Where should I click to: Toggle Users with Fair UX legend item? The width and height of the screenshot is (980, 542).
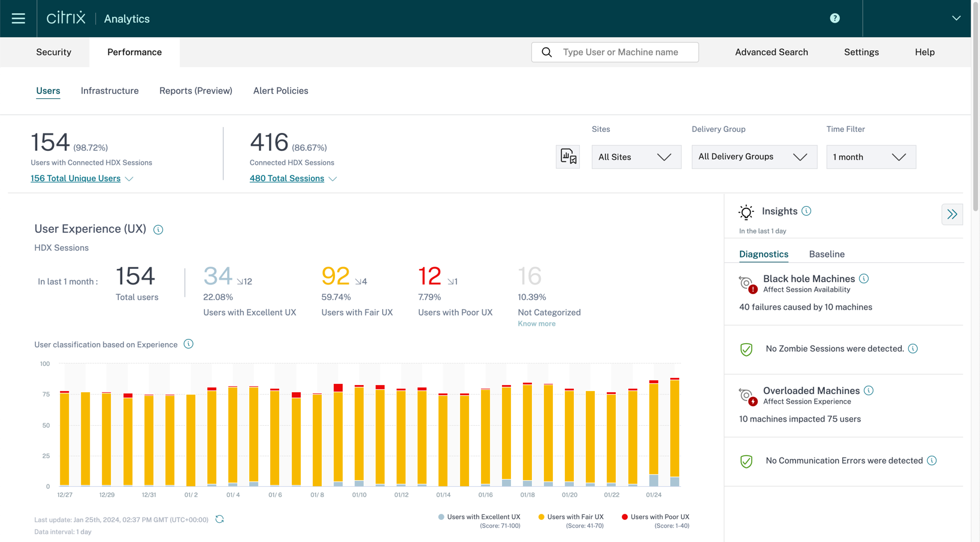[x=574, y=517]
